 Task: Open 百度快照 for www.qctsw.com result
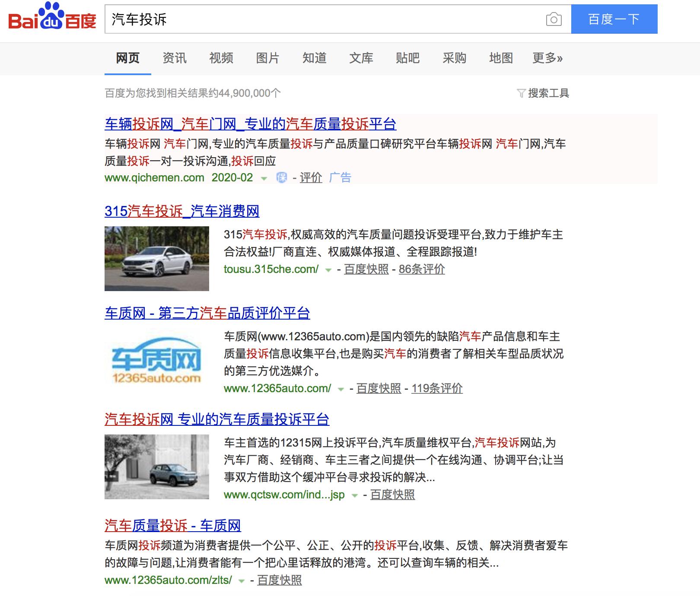pyautogui.click(x=392, y=495)
